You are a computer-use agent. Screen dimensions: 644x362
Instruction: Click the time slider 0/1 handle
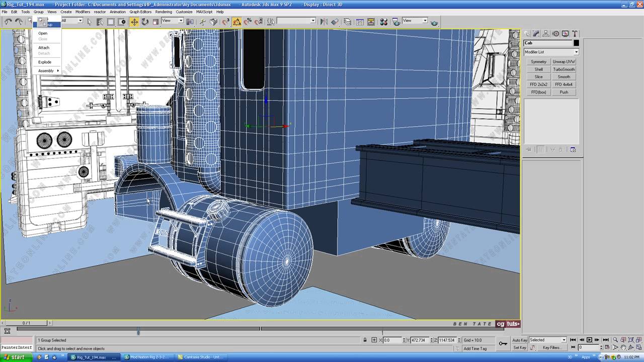(26, 323)
